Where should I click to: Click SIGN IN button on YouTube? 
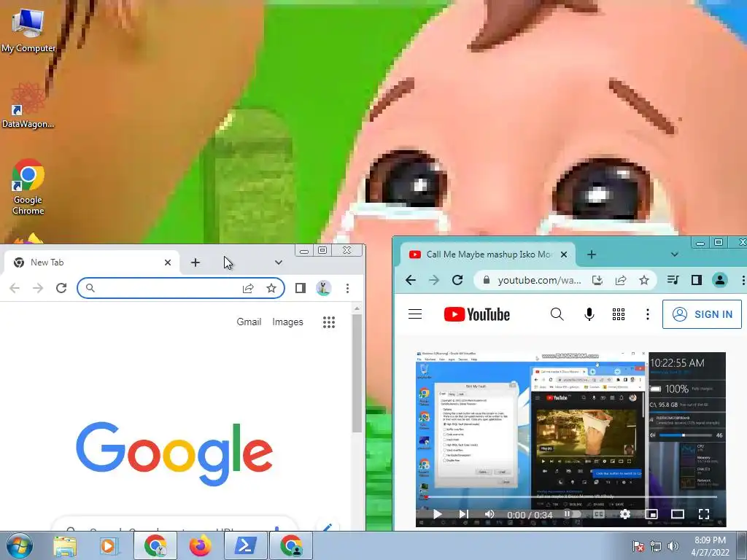(x=702, y=314)
